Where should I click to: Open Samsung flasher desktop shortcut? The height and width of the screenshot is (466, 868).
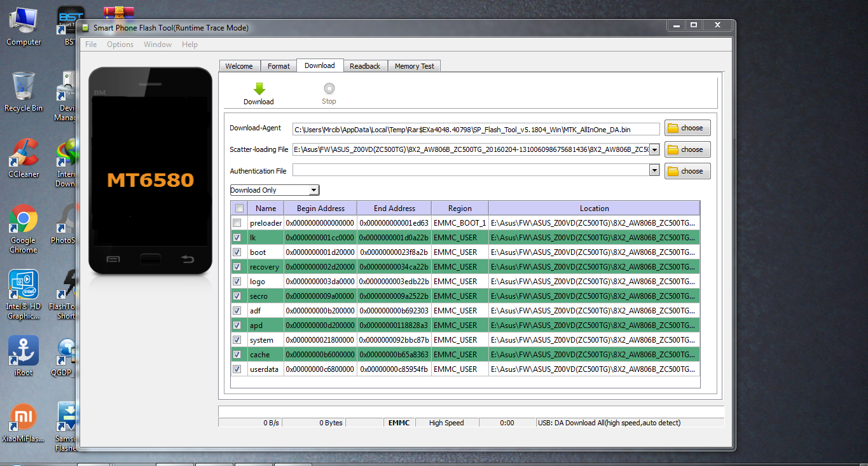(x=67, y=427)
